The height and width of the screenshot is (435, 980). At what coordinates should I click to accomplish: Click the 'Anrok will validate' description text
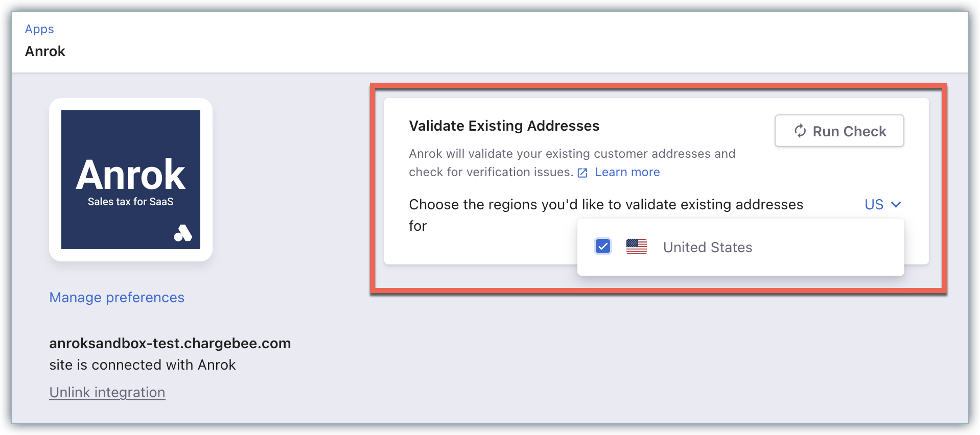(x=572, y=154)
